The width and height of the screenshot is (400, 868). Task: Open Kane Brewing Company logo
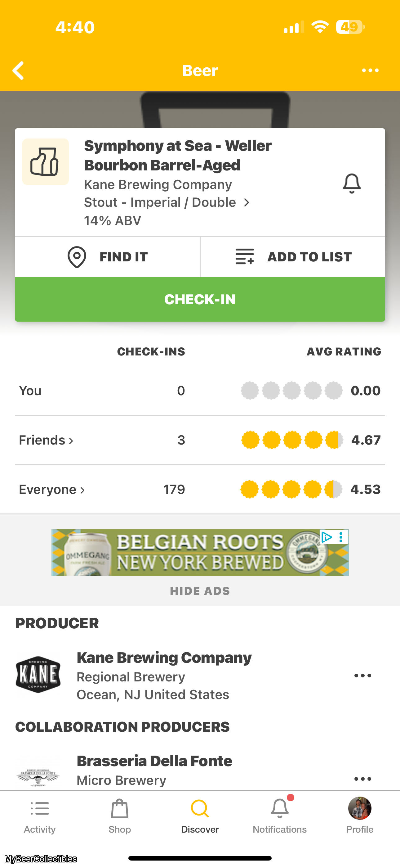point(38,675)
